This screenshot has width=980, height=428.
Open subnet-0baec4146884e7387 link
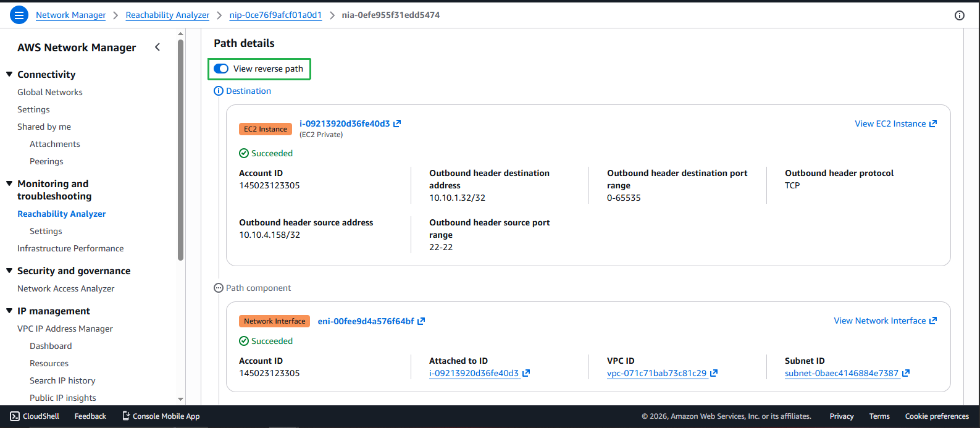842,373
